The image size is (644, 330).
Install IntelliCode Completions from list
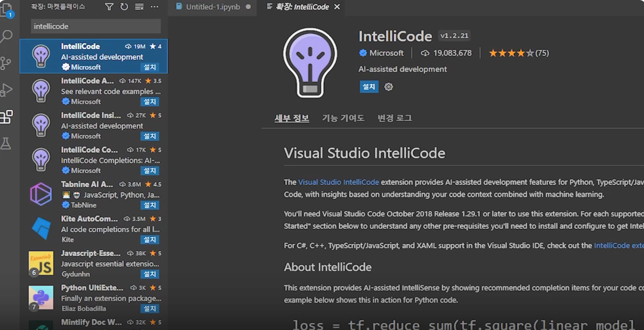click(150, 171)
